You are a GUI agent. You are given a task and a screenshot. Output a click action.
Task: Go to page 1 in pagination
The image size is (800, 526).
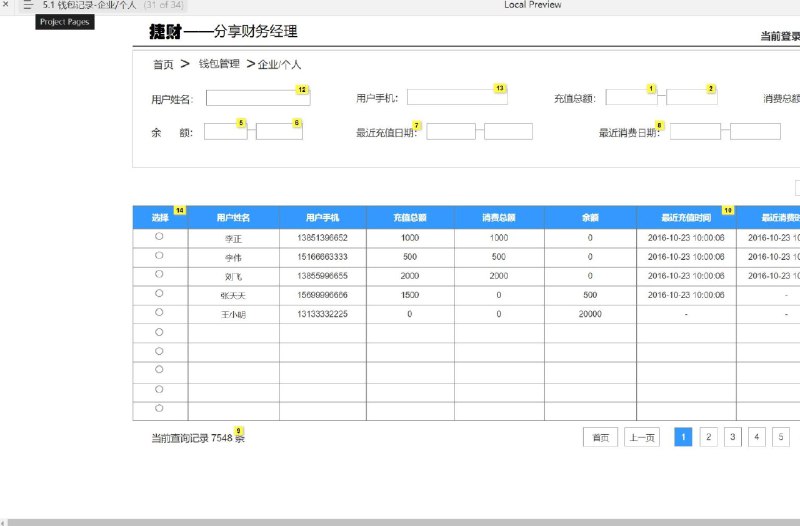[683, 437]
